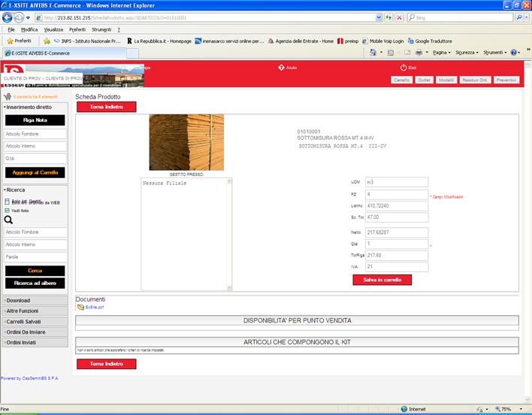Toggle the Vedi foto checkbox

coord(8,211)
